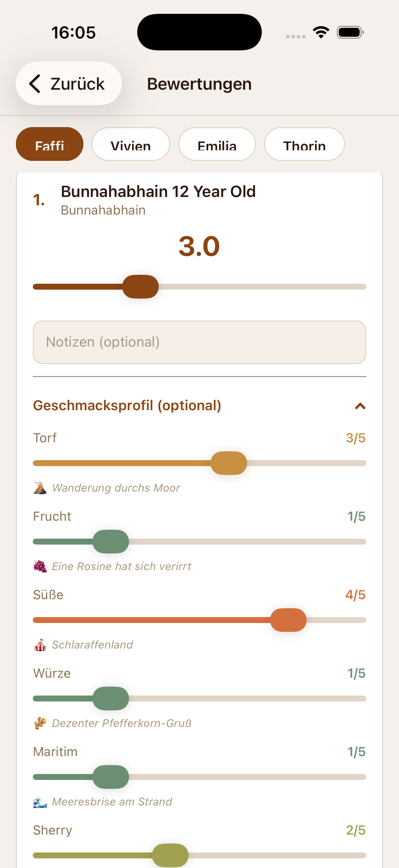Screen dimensions: 399x868
Task: Click the Maritim slider handle
Action: (111, 777)
